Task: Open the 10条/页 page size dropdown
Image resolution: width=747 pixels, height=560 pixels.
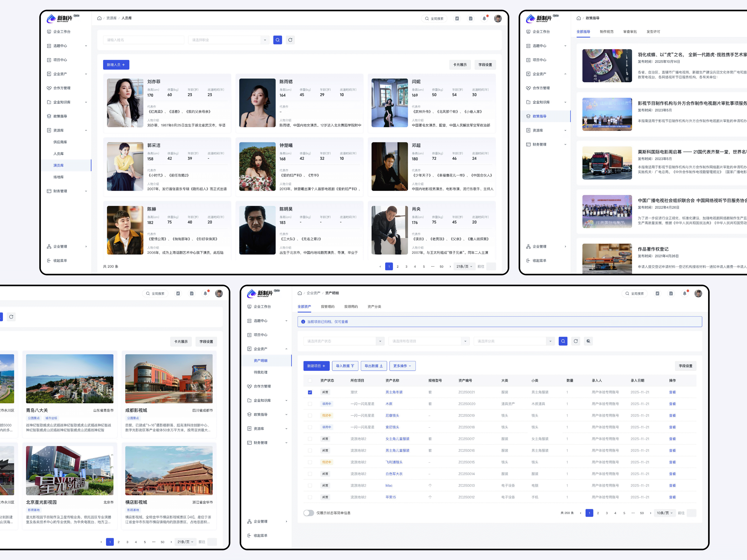Action: tap(665, 513)
